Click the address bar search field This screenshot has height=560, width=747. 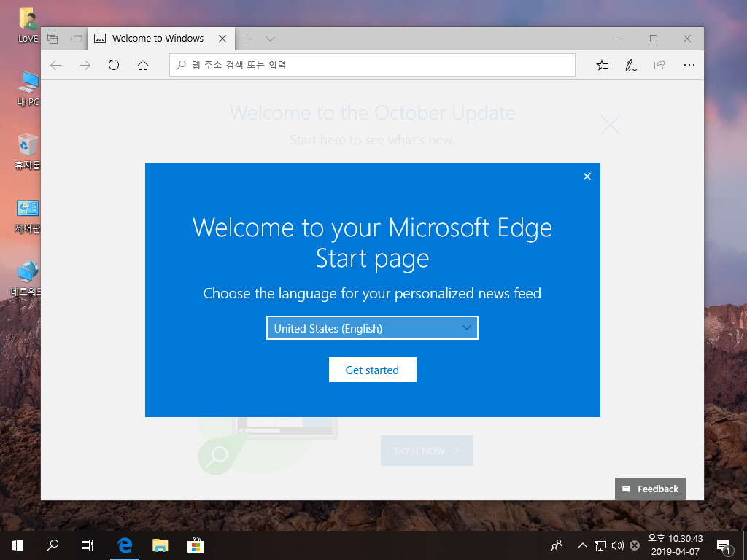click(x=372, y=65)
